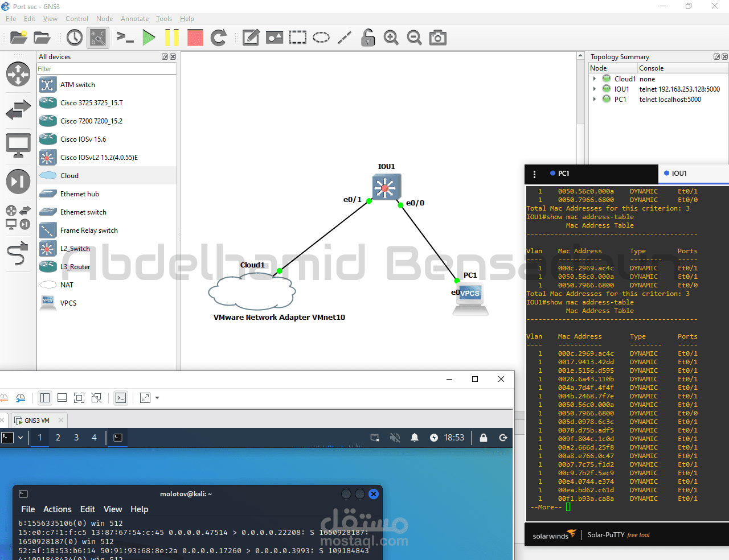This screenshot has height=560, width=729.
Task: Expand IOU1 node in Topology Summary
Action: click(595, 89)
